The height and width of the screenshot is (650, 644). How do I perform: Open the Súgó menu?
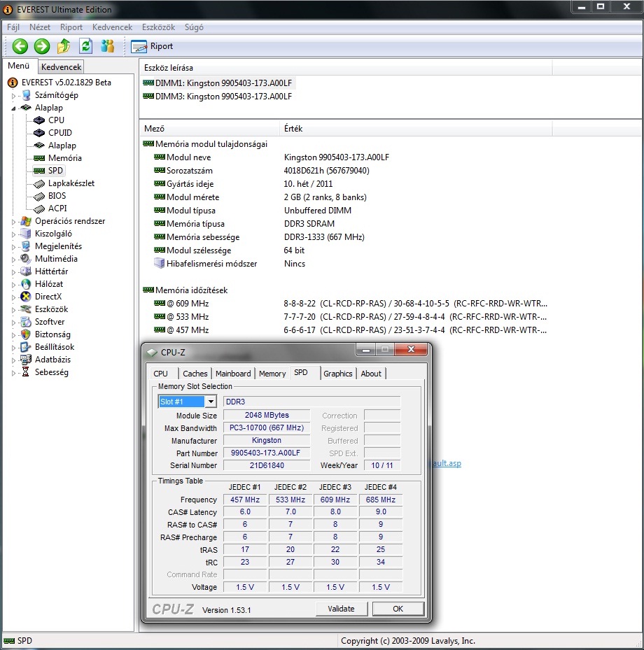tap(194, 27)
